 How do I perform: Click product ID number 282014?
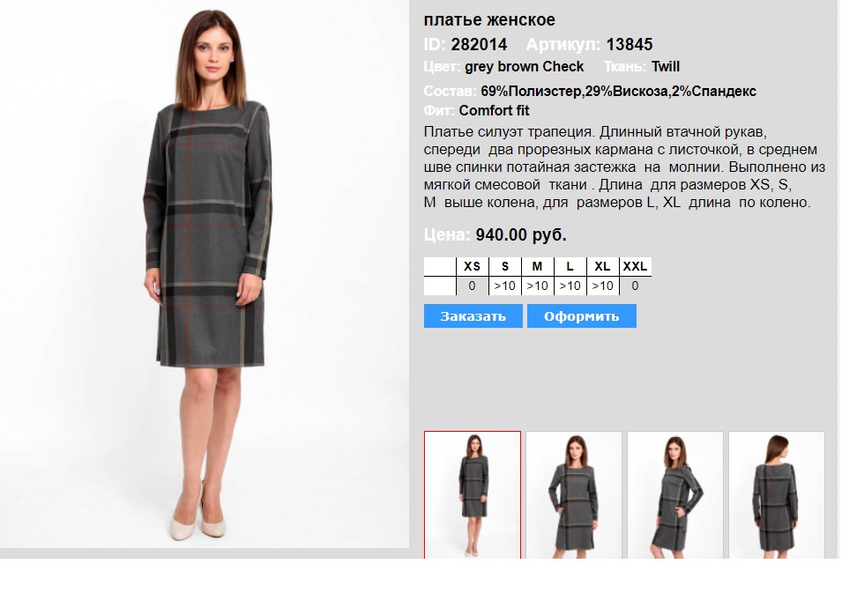pos(479,45)
